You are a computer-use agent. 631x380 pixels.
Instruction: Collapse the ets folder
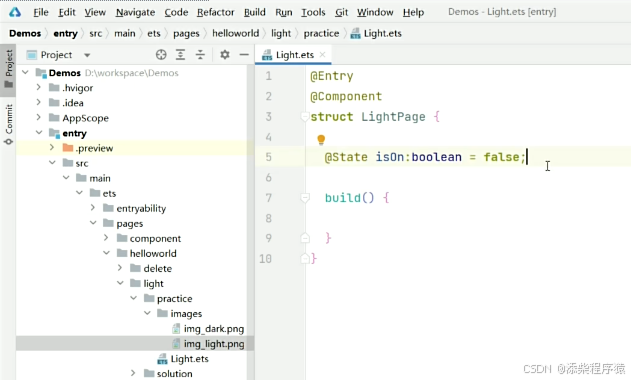(x=79, y=193)
